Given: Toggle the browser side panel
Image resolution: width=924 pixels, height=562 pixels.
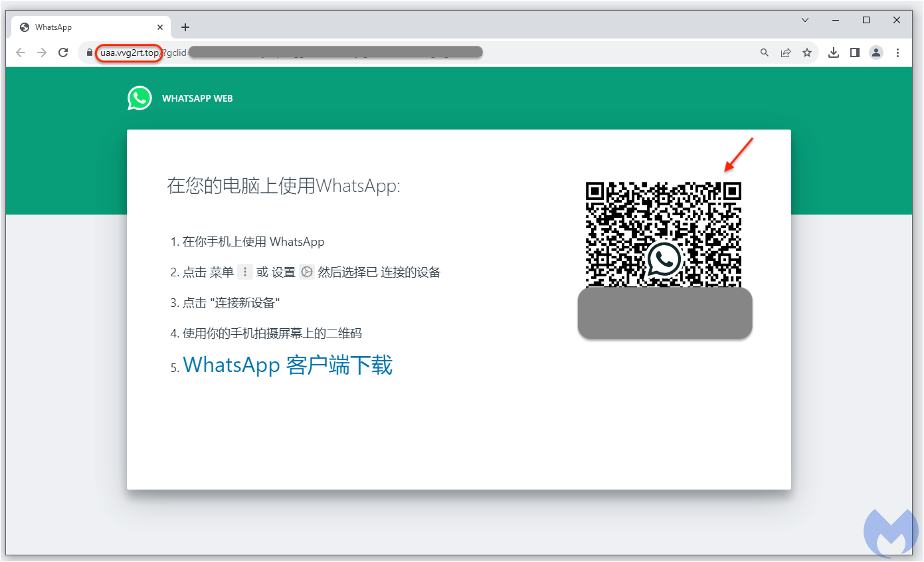Looking at the screenshot, I should pyautogui.click(x=855, y=52).
